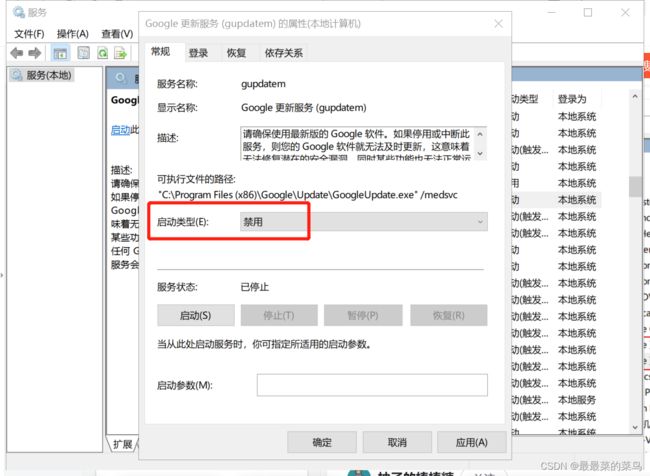This screenshot has width=650, height=476.
Task: Click the Export List toolbar icon
Action: click(120, 53)
